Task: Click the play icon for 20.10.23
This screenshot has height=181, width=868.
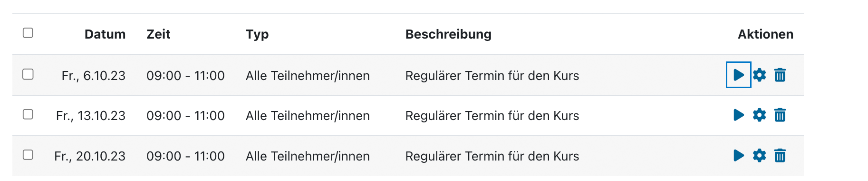Action: (x=738, y=155)
